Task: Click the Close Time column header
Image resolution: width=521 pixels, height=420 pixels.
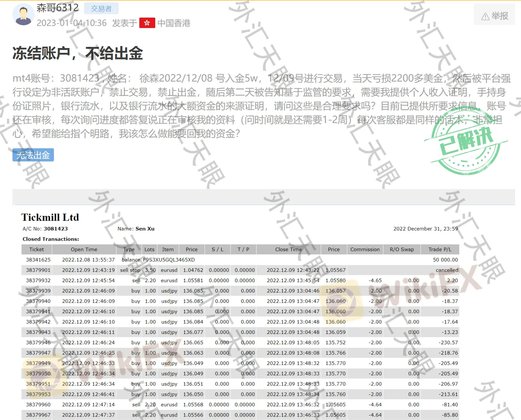Action: point(289,250)
